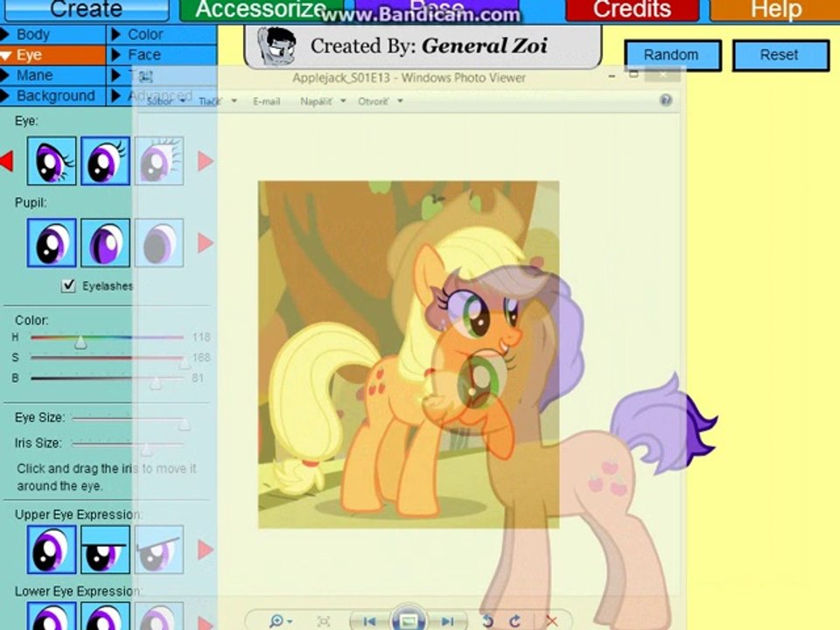Click the Reset button
Screen dimensions: 840x630
(x=780, y=55)
